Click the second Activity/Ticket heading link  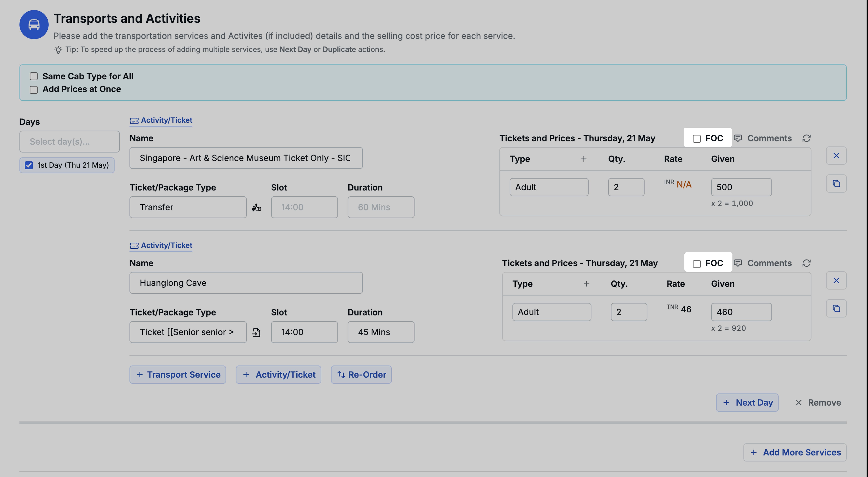click(161, 246)
